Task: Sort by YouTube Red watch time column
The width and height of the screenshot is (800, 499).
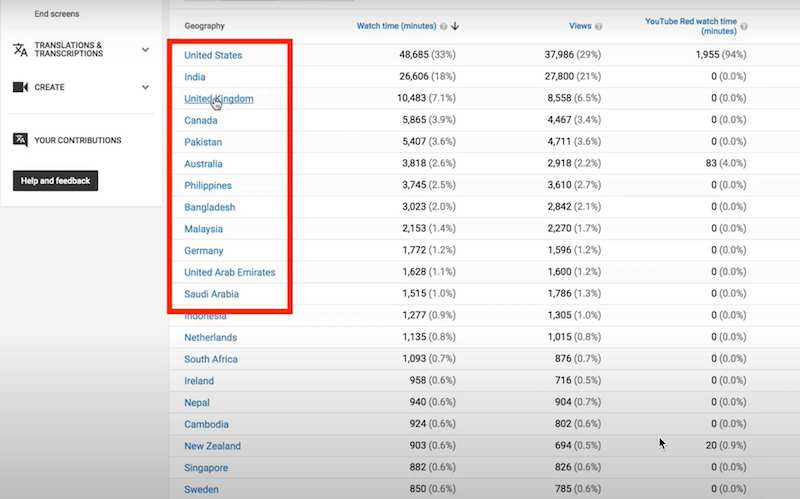Action: click(x=691, y=26)
